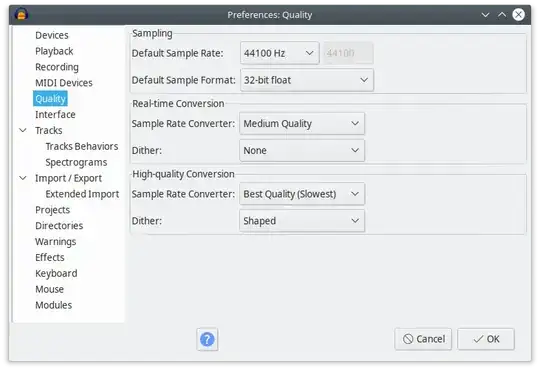This screenshot has width=540, height=370.
Task: Select the Quality preferences category
Action: (50, 99)
